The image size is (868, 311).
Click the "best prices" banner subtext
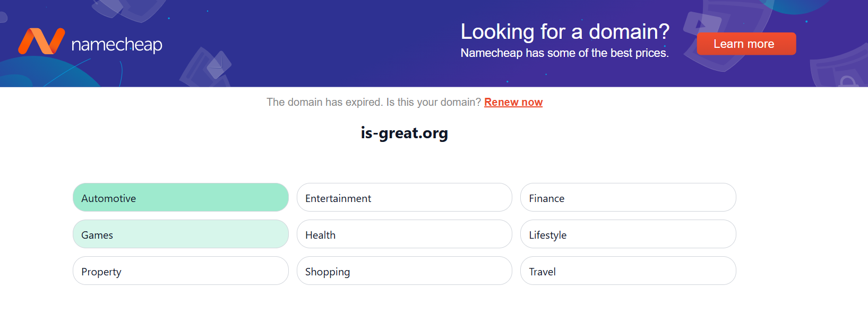pyautogui.click(x=564, y=53)
